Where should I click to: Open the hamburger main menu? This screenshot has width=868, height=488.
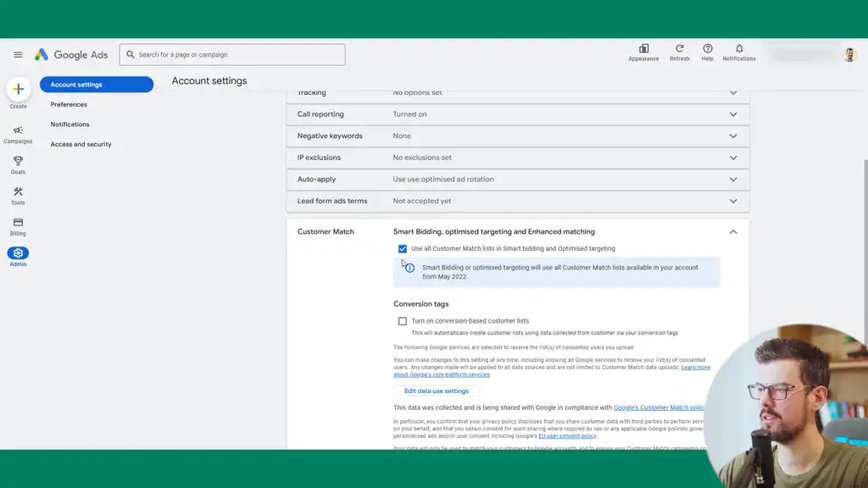coord(18,55)
